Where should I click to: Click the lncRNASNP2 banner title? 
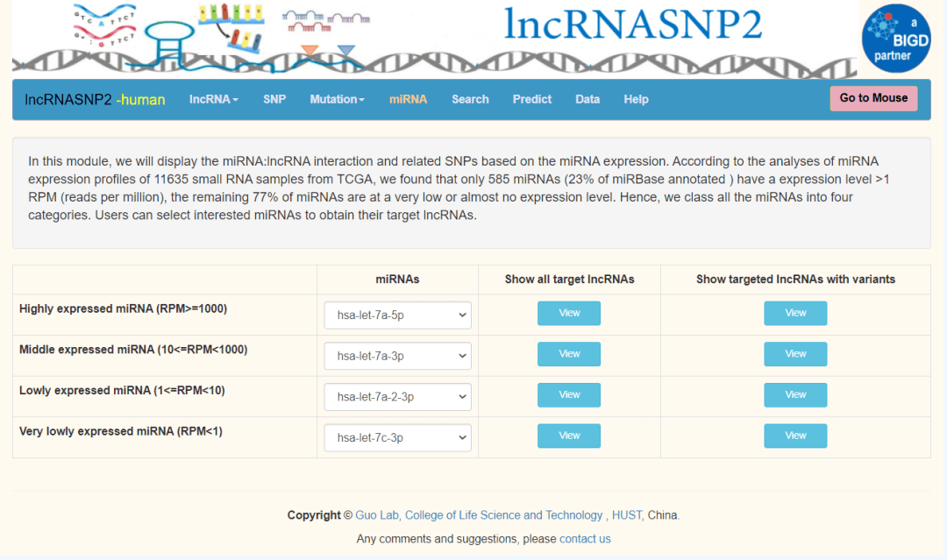click(x=632, y=25)
